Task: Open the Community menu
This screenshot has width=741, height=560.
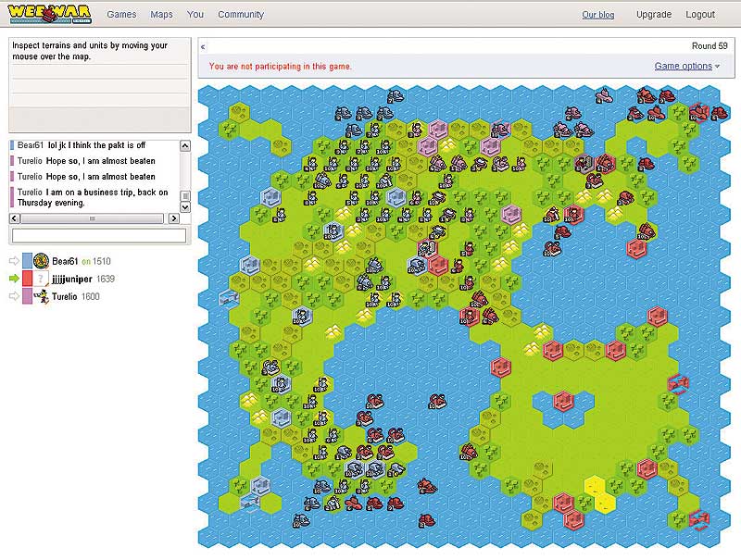Action: [x=241, y=15]
